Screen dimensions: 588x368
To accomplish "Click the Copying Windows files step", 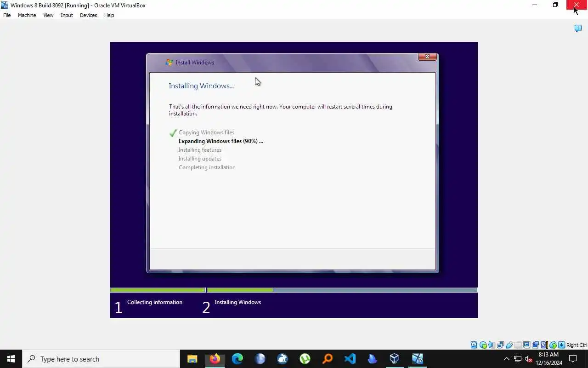I will click(206, 132).
